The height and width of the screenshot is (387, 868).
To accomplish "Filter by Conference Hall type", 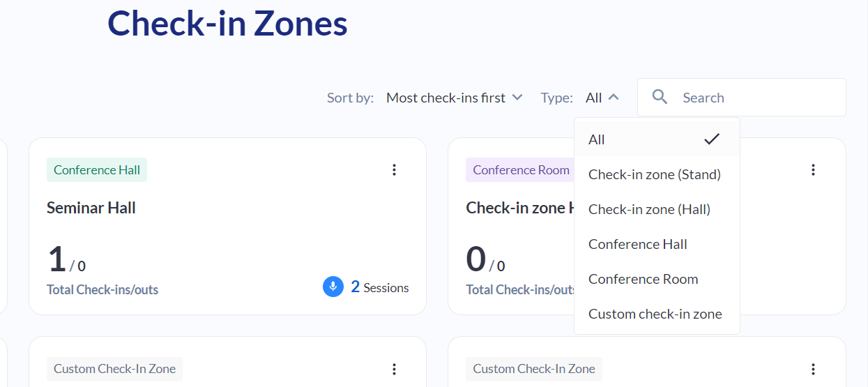I will pos(637,244).
